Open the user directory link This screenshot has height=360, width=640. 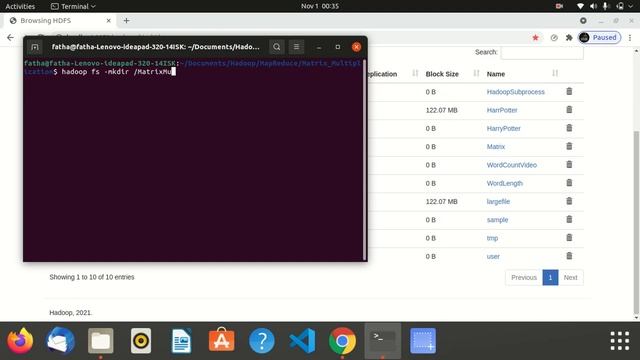493,256
